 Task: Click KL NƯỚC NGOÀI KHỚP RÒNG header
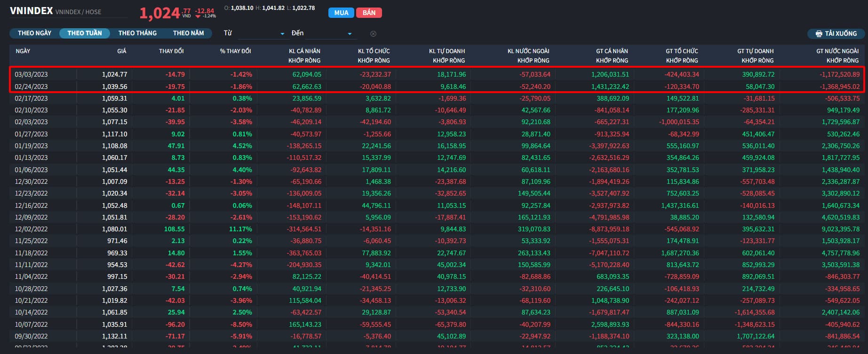528,55
